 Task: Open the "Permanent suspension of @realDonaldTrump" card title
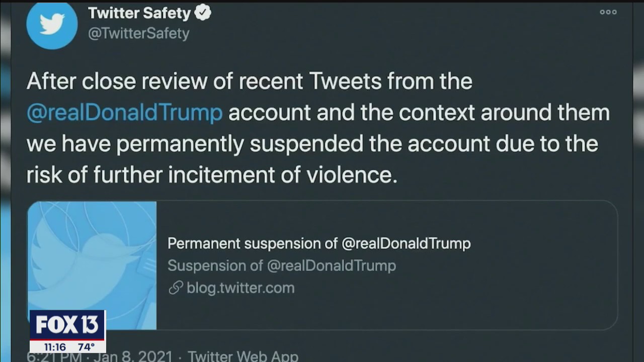click(319, 244)
